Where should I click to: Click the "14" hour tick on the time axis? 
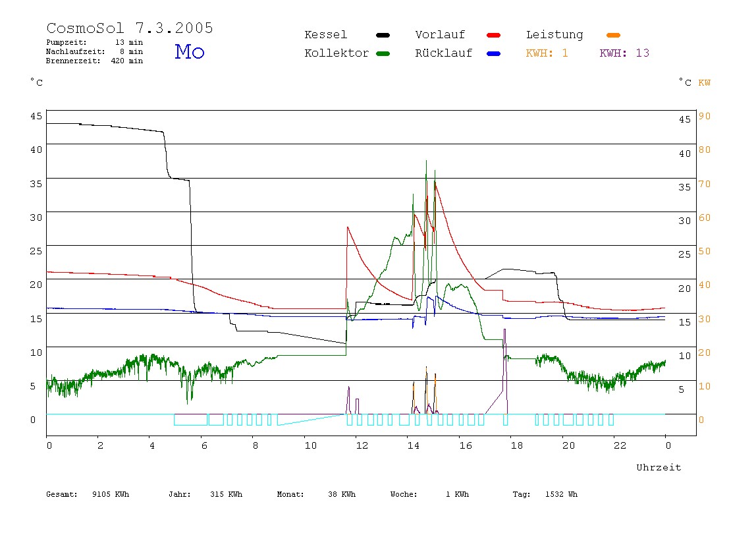click(414, 446)
